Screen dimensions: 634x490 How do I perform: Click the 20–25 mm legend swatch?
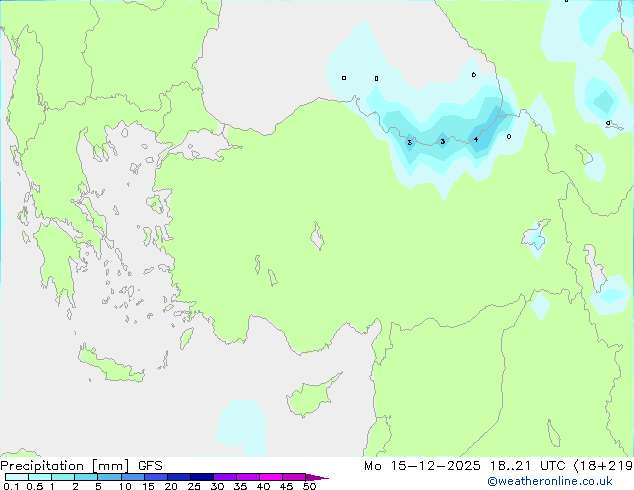179,477
